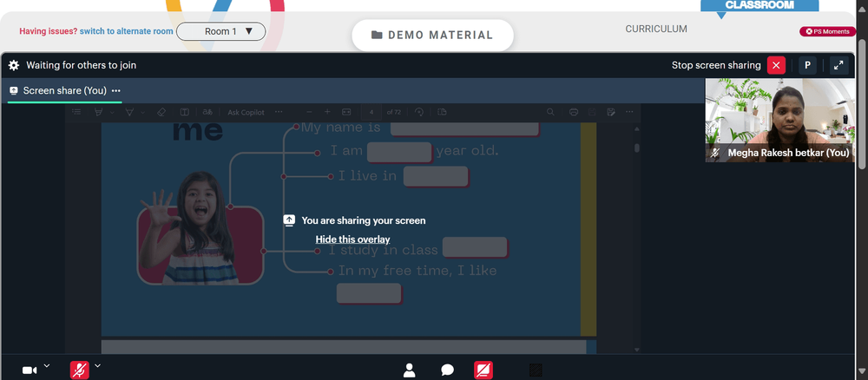Click the page number field showing 4
This screenshot has height=380, width=868.
click(372, 112)
